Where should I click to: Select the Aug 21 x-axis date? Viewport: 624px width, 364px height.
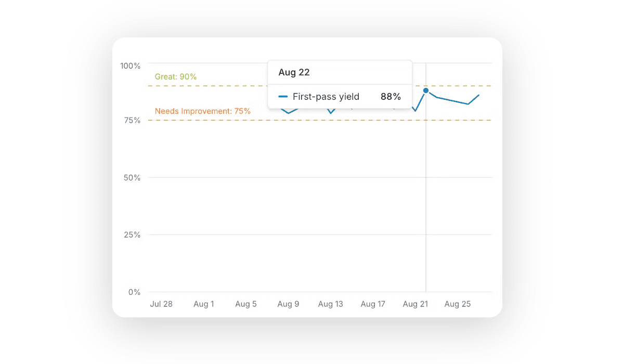415,304
